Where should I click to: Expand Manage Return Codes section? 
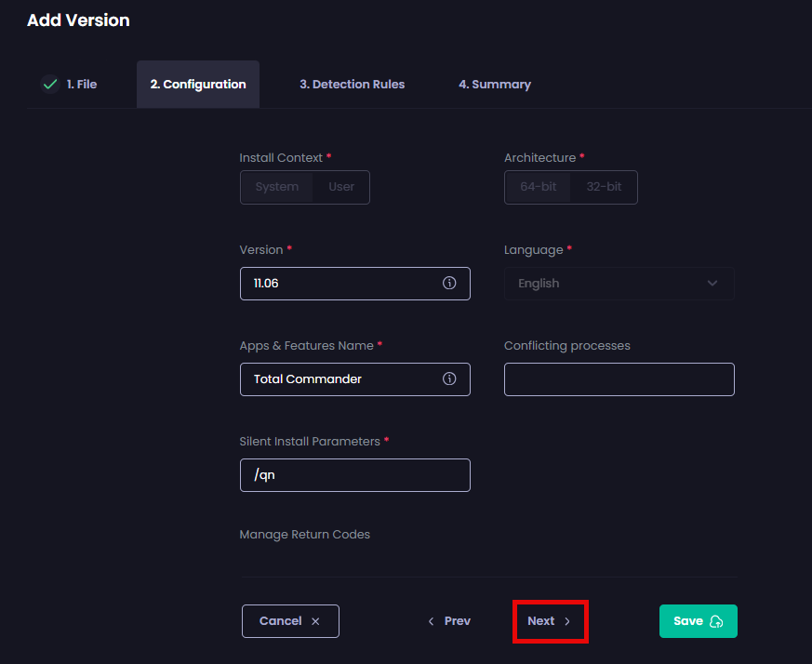coord(305,535)
